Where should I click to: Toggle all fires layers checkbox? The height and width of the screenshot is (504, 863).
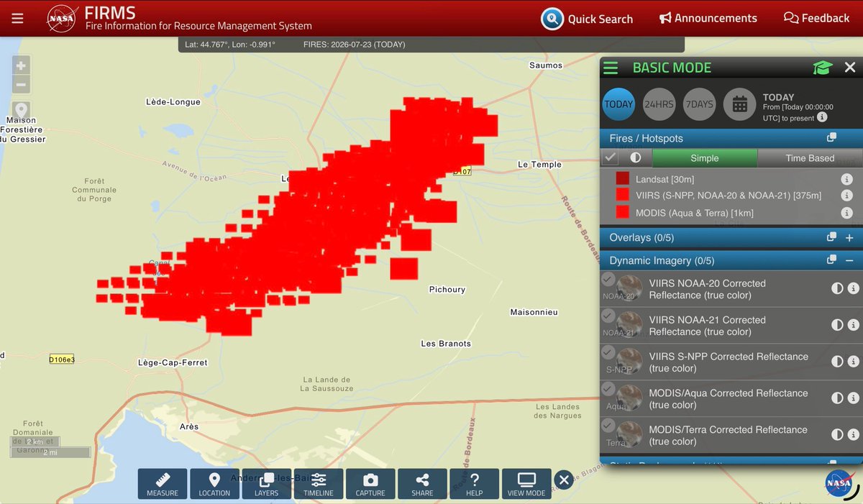tap(611, 157)
